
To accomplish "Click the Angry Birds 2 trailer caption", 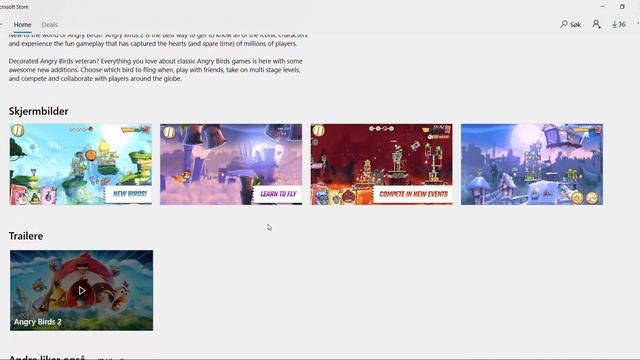I will [38, 322].
